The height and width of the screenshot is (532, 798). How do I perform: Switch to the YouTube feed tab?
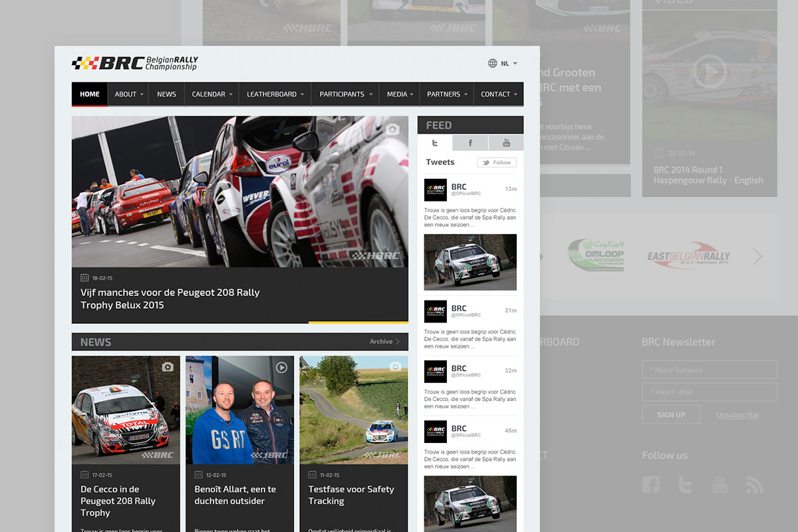tap(506, 143)
